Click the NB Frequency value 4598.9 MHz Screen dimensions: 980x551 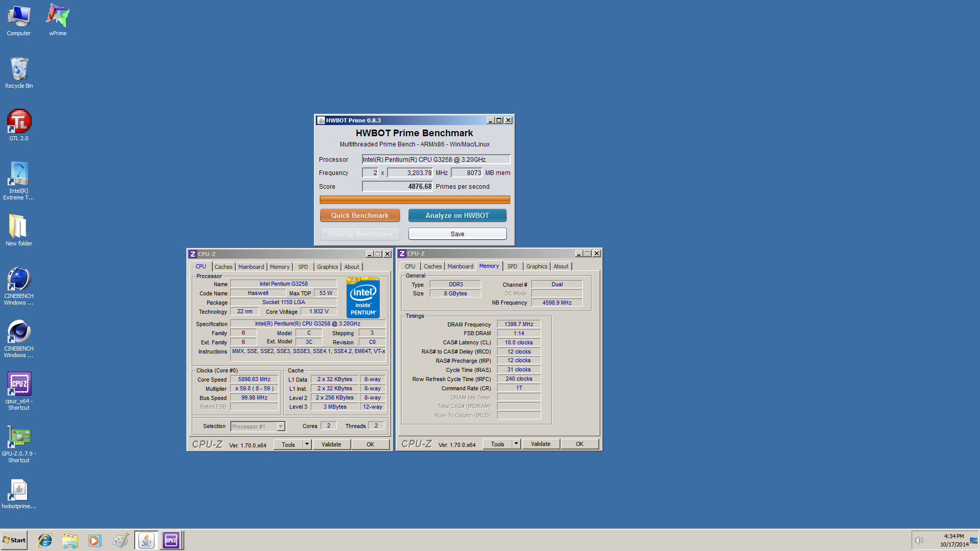[x=557, y=303]
